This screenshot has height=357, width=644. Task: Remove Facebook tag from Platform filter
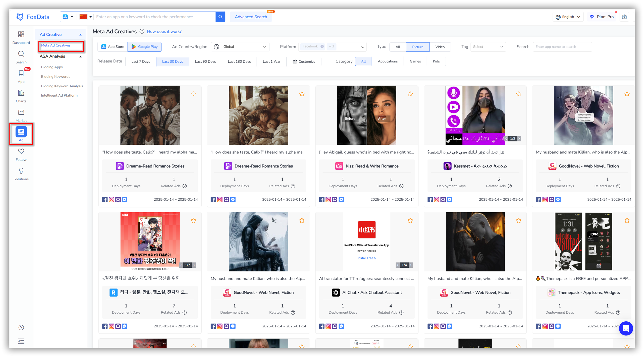point(322,46)
